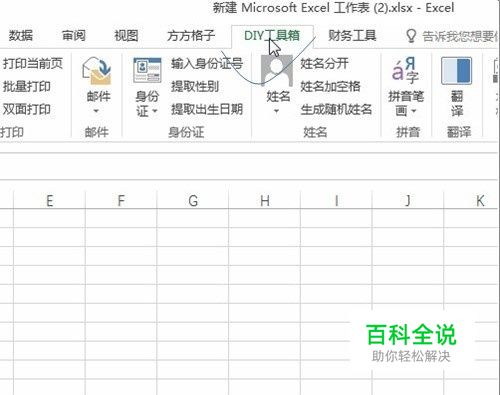Viewport: 500px width, 395px height.
Task: Expand the 邮件 dropdown arrow
Action: pyautogui.click(x=96, y=111)
